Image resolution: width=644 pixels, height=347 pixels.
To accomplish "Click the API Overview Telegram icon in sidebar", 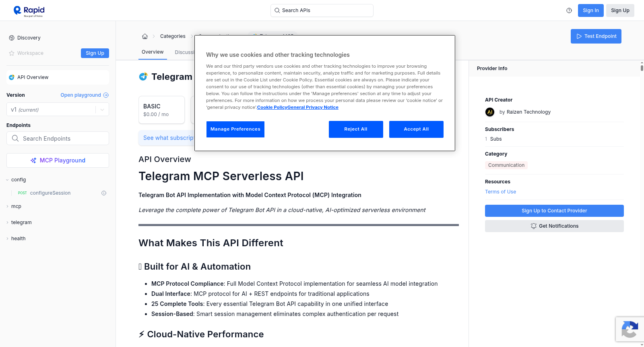I will (12, 77).
